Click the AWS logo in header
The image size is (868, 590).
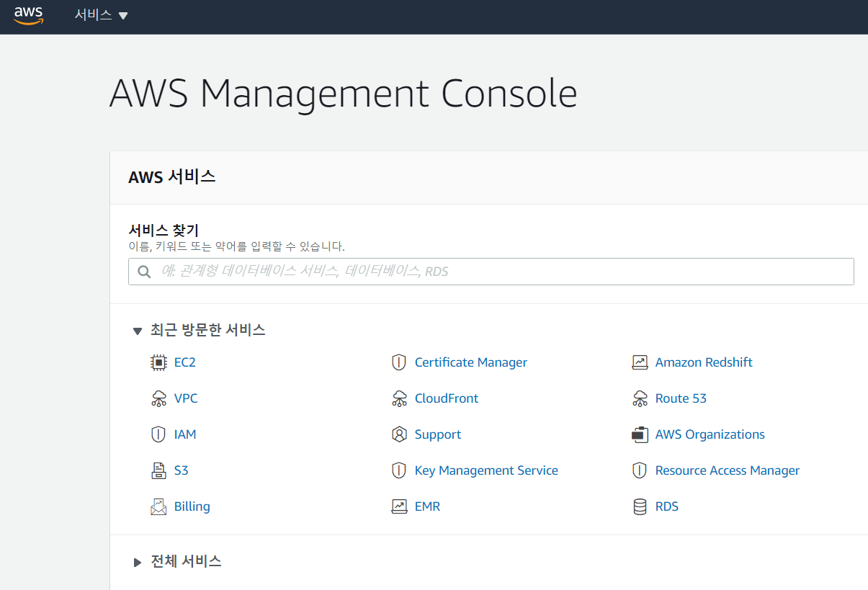click(x=28, y=15)
